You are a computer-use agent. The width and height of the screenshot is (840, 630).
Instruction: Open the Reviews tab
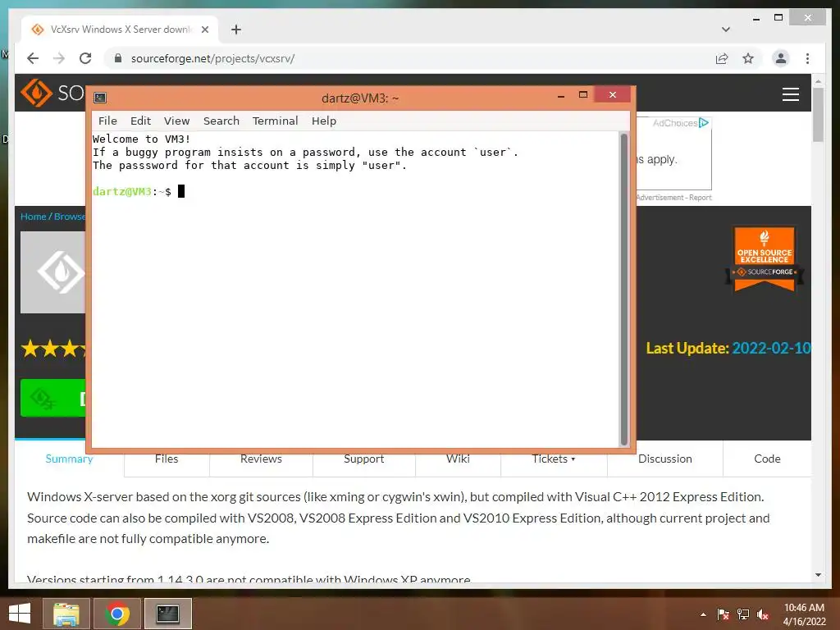[x=261, y=459]
